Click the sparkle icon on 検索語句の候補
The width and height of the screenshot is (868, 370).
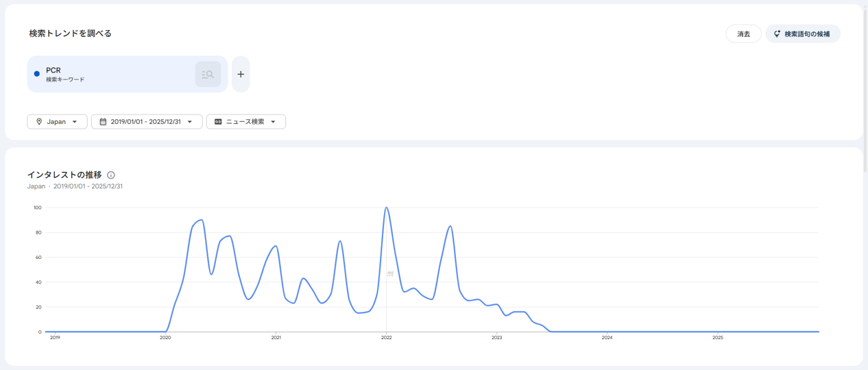pos(777,34)
